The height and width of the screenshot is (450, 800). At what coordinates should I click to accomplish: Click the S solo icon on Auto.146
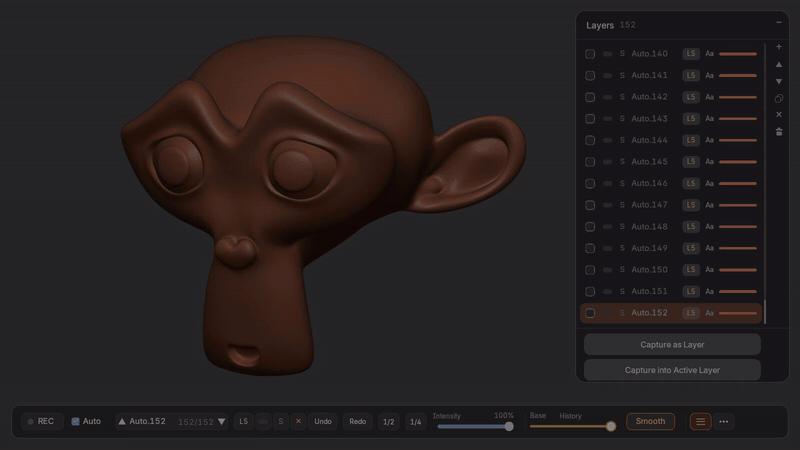tap(622, 183)
